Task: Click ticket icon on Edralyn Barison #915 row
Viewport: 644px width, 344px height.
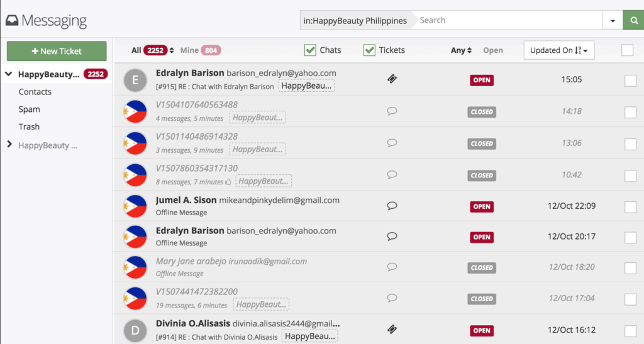Action: click(x=392, y=79)
